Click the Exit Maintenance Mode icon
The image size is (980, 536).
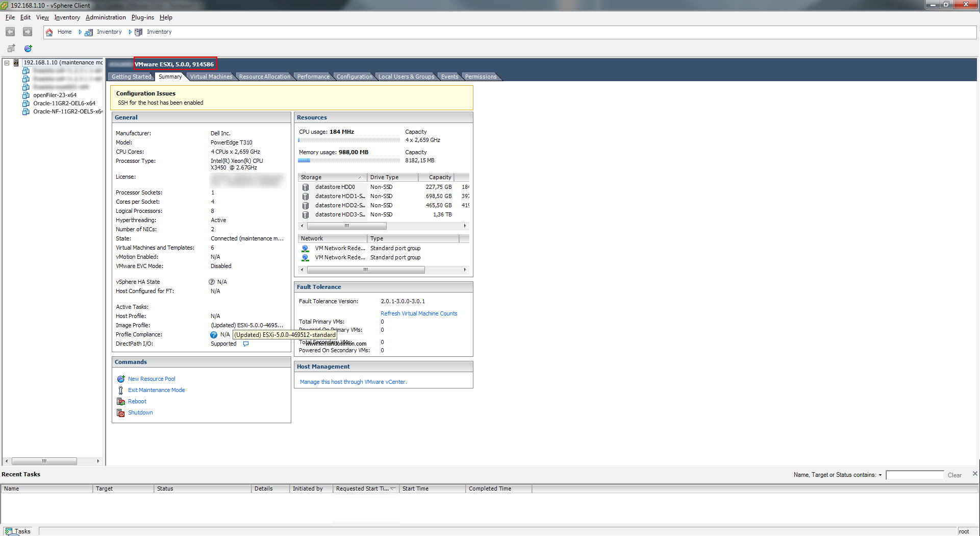(121, 391)
